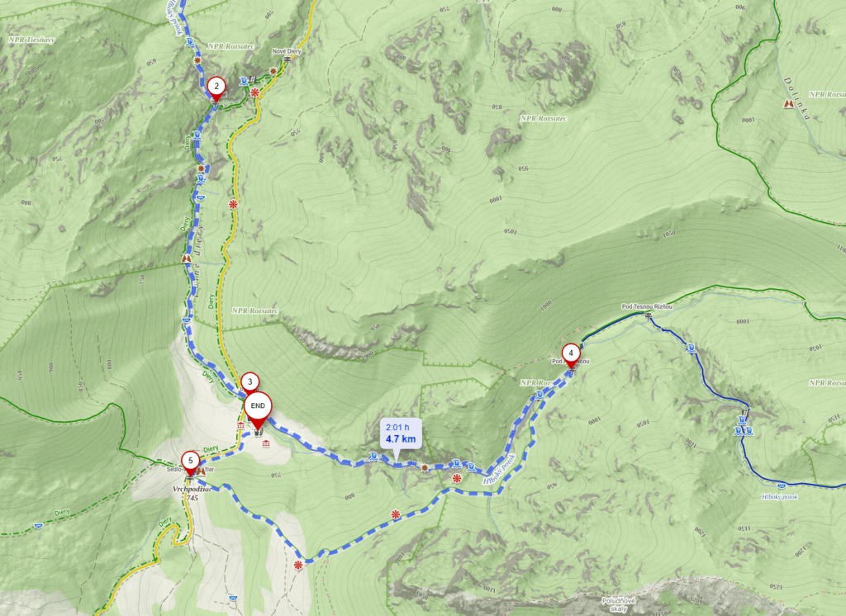Click waterfall icon pair near the 2:01 h tooltip
The image size is (846, 616).
pos(463,466)
